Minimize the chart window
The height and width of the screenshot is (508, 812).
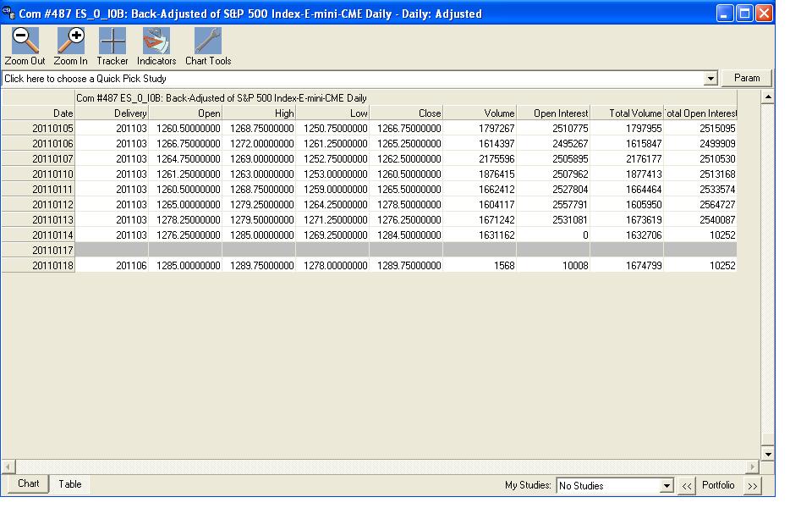[725, 13]
